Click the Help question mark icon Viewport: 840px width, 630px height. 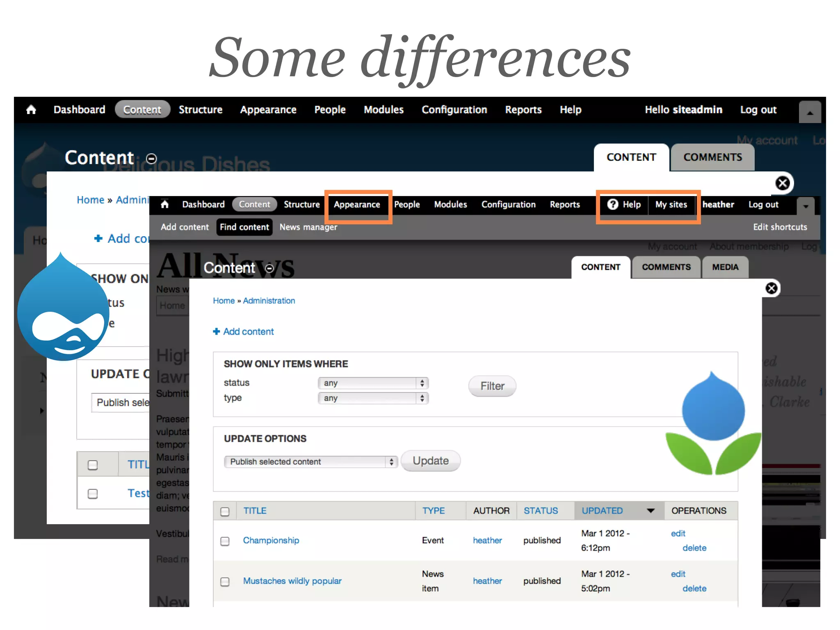(x=613, y=204)
